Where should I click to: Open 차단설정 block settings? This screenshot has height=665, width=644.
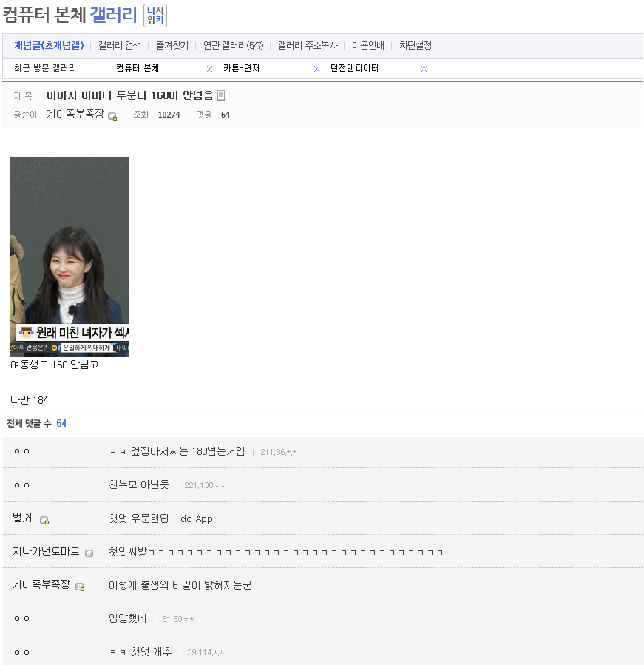[x=415, y=46]
